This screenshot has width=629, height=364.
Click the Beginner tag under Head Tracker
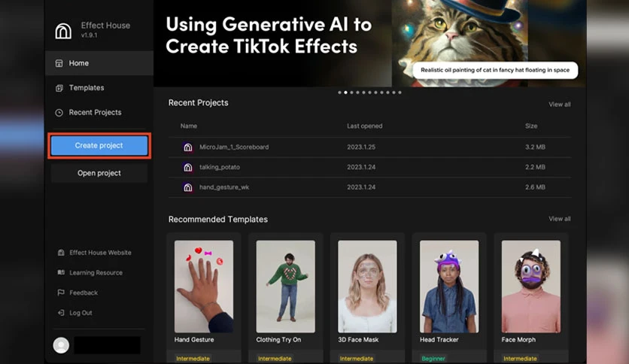click(x=433, y=359)
